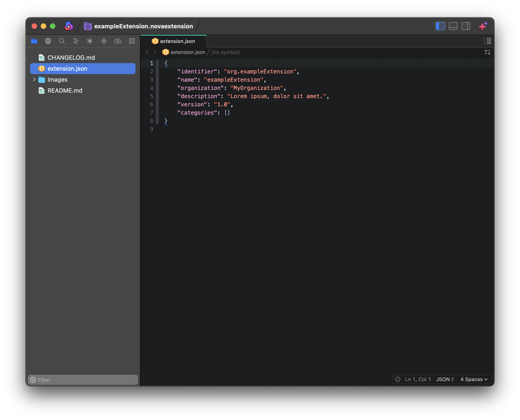Open the Symbols sidebar pane
Screen dimensions: 520x420
point(76,41)
